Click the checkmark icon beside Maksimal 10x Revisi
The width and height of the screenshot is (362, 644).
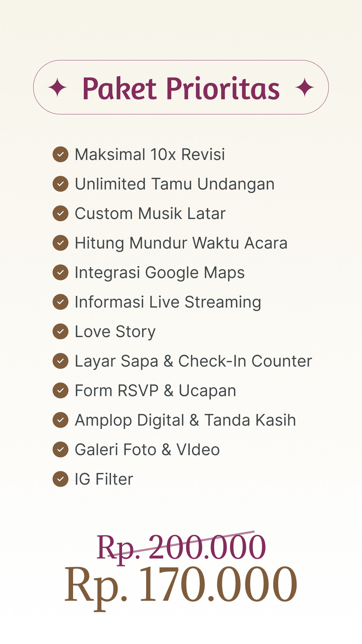(61, 154)
